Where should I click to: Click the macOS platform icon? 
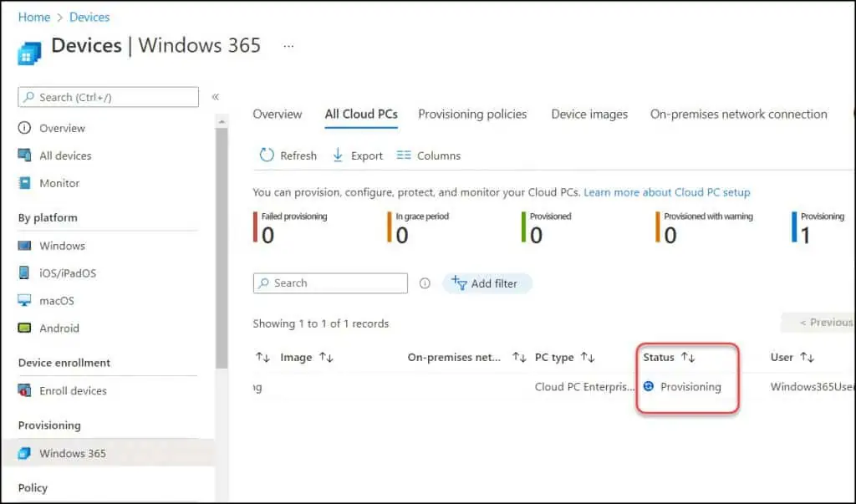pos(24,300)
